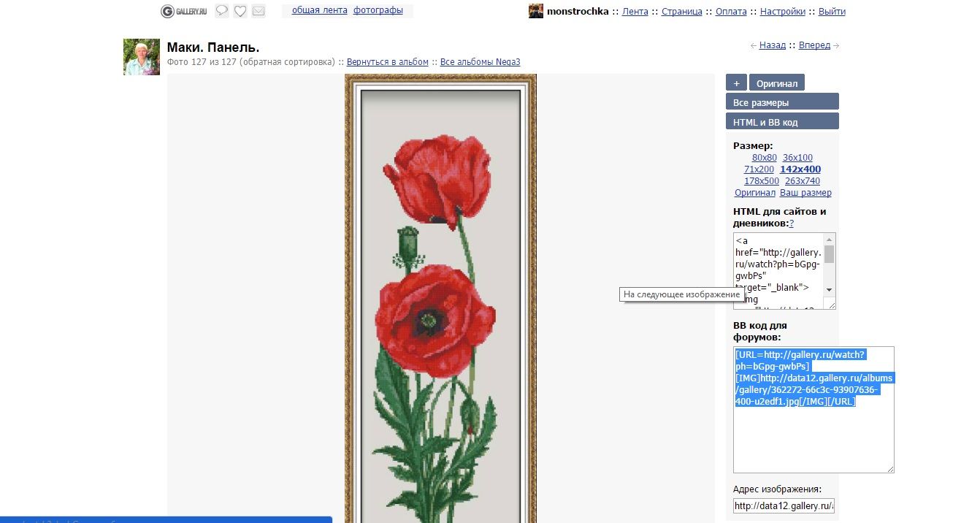This screenshot has height=523, width=980.
Task: Click the monstrochka user avatar icon
Action: (536, 11)
